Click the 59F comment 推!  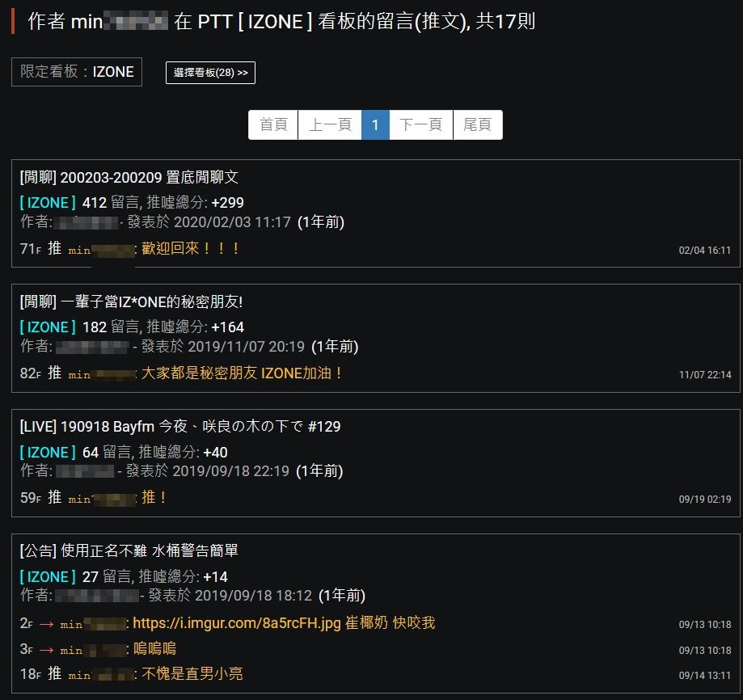(154, 497)
